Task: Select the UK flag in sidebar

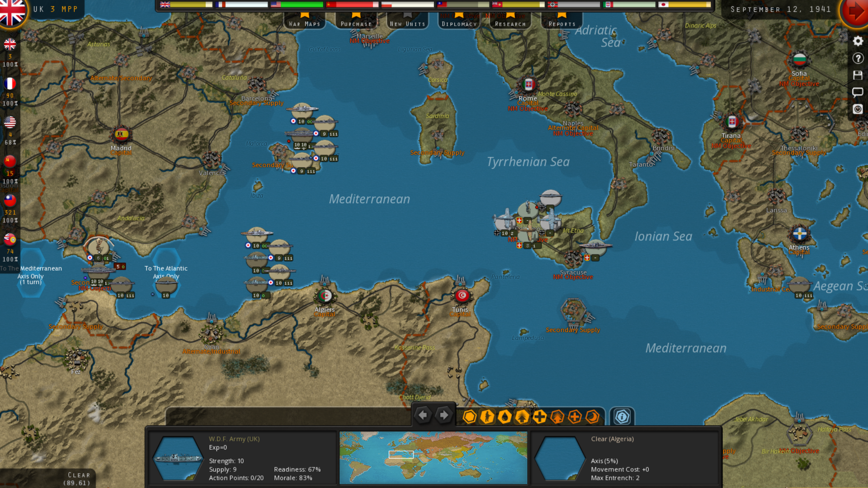Action: point(10,44)
